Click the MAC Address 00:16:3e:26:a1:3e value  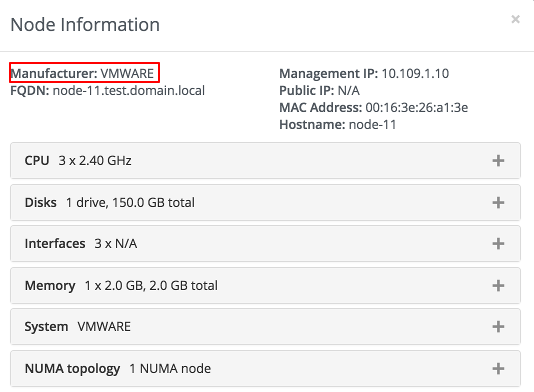click(416, 107)
